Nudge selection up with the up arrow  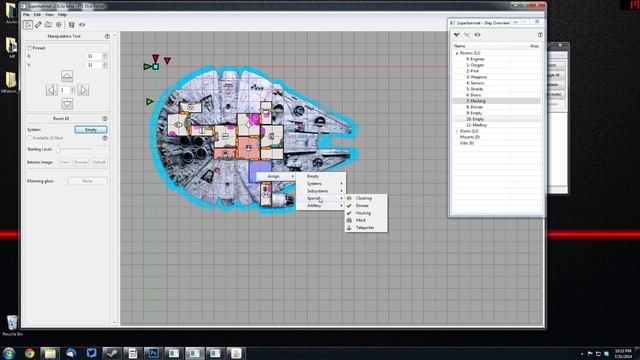tap(67, 76)
